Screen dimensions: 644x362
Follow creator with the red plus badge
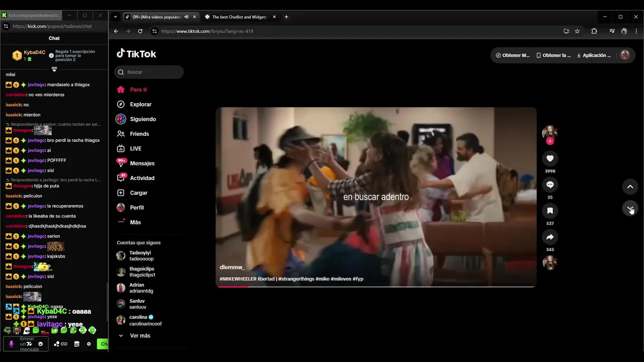550,141
